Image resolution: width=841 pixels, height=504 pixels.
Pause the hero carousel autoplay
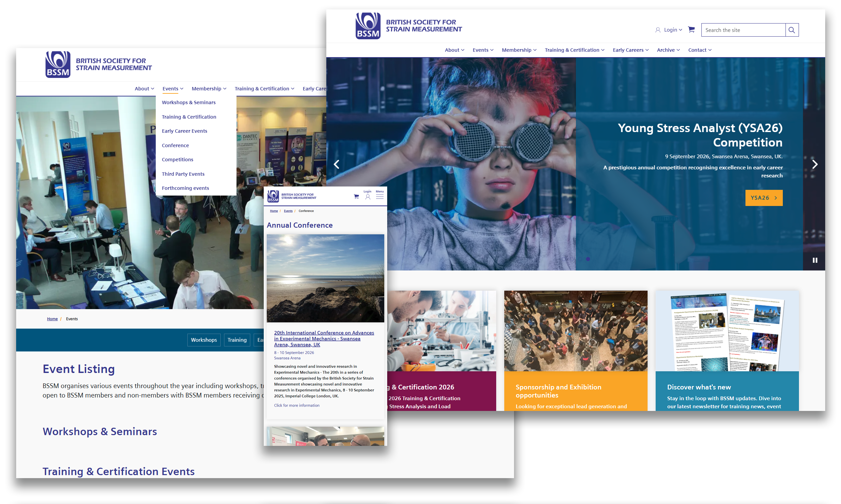[x=815, y=260]
